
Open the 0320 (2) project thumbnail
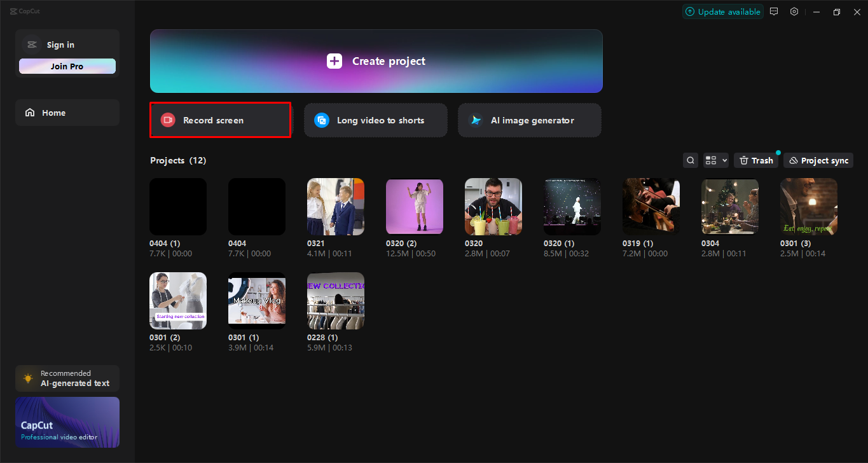click(x=415, y=207)
